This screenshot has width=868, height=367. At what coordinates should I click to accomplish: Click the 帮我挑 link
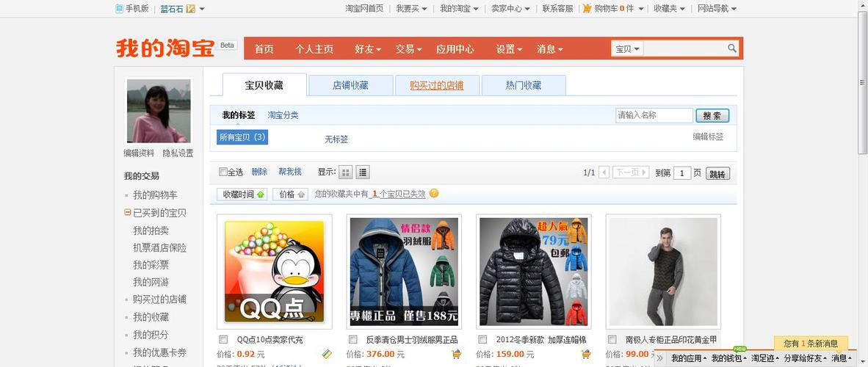click(x=290, y=172)
